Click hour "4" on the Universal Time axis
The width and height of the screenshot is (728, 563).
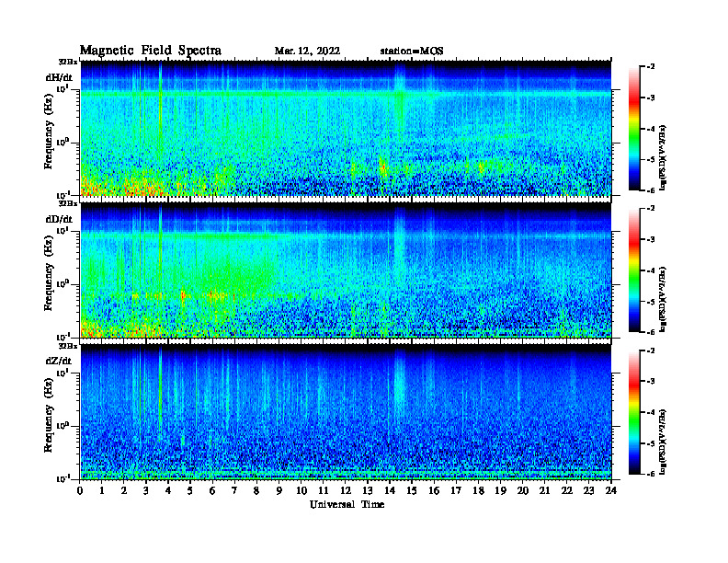click(x=168, y=491)
